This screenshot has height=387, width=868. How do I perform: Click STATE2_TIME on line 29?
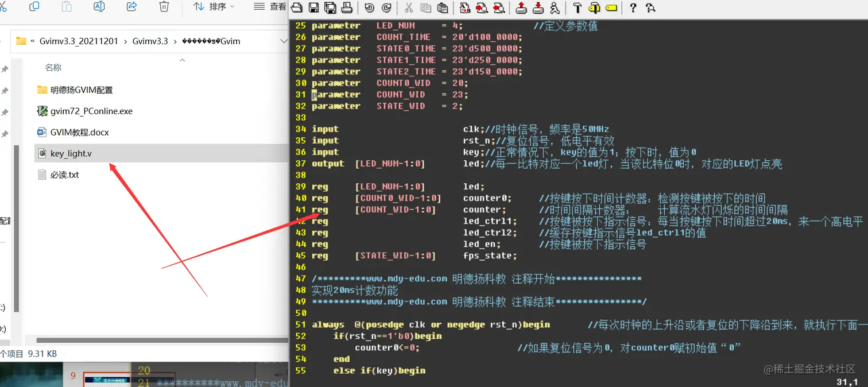pos(406,72)
